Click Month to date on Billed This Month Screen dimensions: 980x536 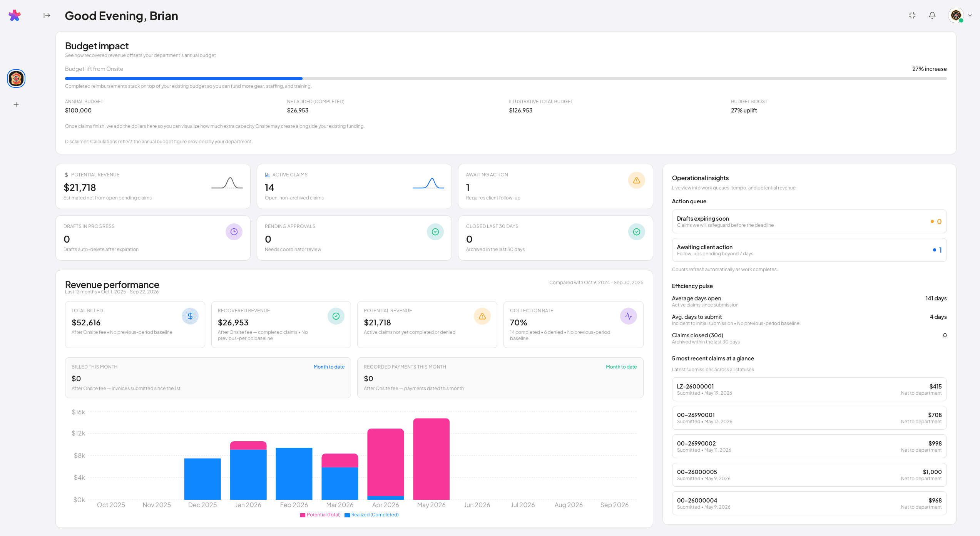pos(329,367)
